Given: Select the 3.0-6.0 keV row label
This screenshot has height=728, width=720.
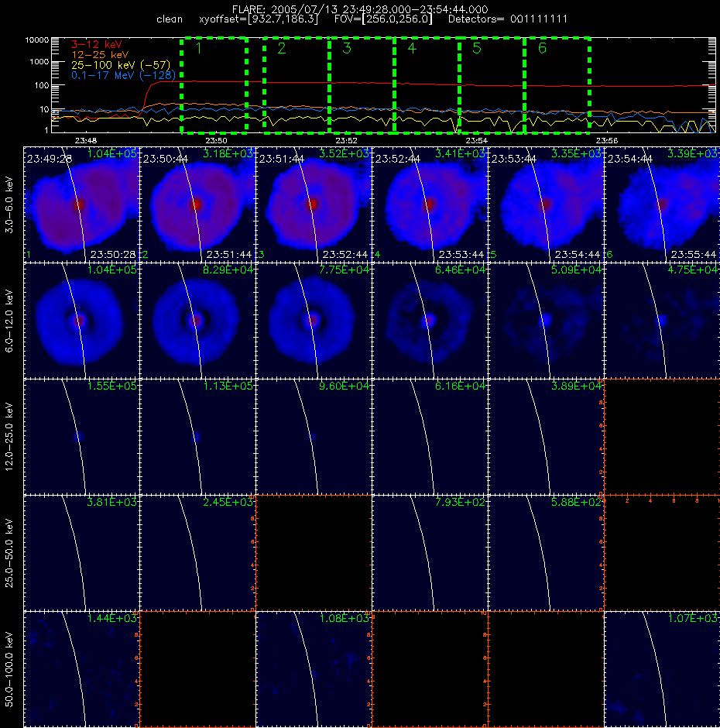Looking at the screenshot, I should (10, 204).
